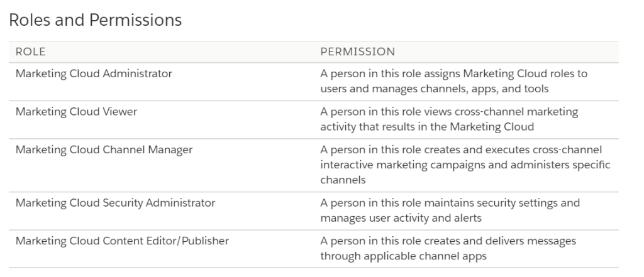Select the Marketing Cloud Content Editor/Publisher role
Viewport: 644px width, 277px height.
122,241
